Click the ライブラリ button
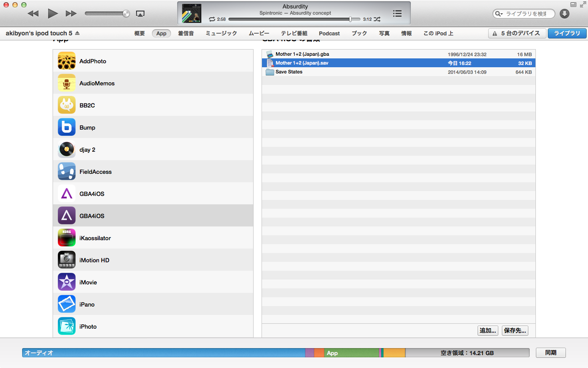The width and height of the screenshot is (588, 368). 567,33
